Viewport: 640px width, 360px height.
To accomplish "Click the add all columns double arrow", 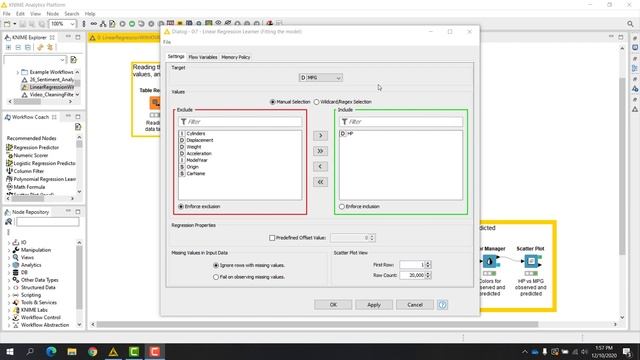I will click(x=320, y=151).
